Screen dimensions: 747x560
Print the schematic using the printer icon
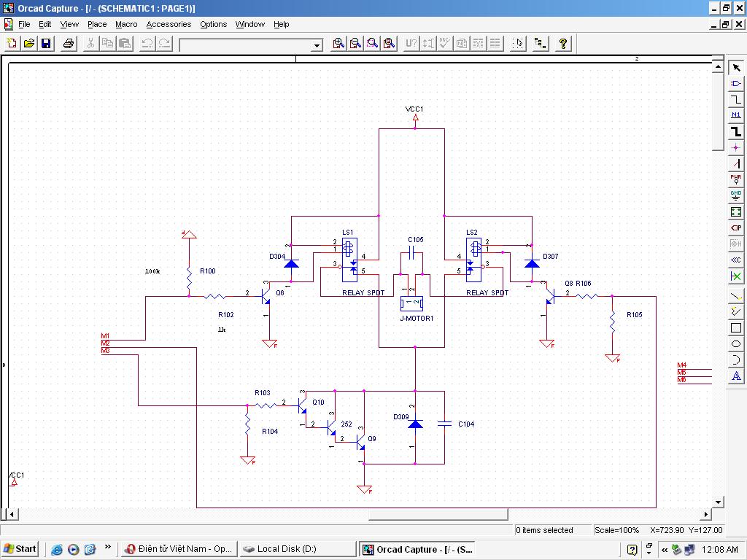click(x=69, y=43)
